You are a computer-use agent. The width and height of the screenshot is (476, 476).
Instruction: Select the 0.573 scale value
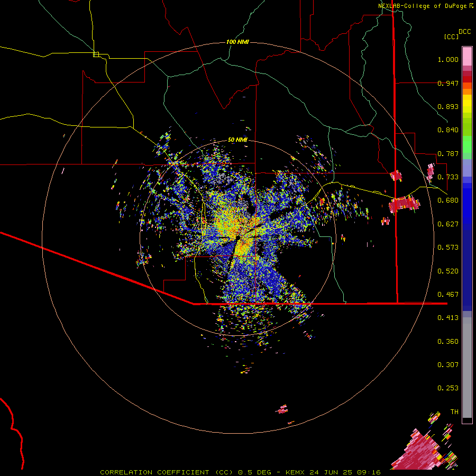coord(448,248)
